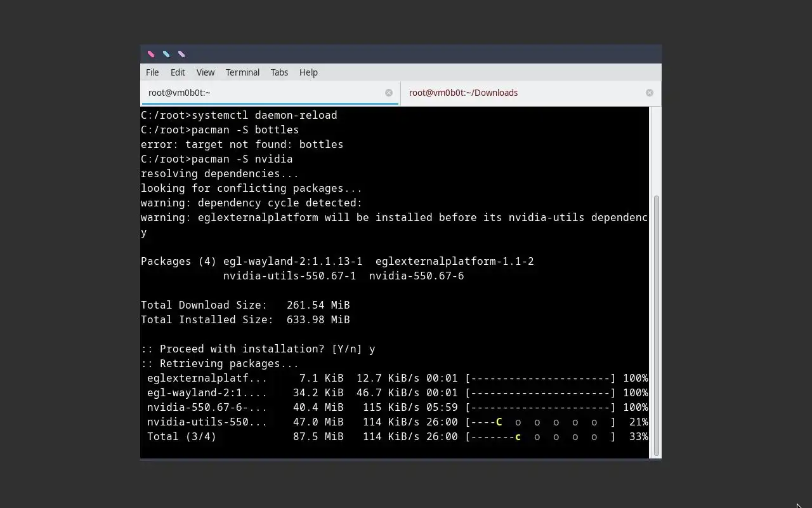
Task: Click the nvidia-utils download progress bar
Action: [x=540, y=422]
